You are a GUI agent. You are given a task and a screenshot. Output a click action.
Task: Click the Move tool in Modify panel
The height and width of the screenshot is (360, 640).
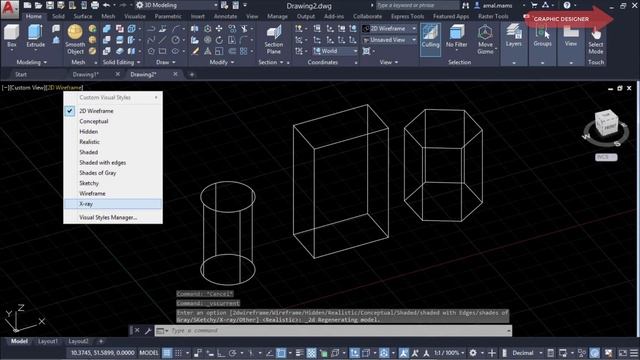pyautogui.click(x=219, y=28)
